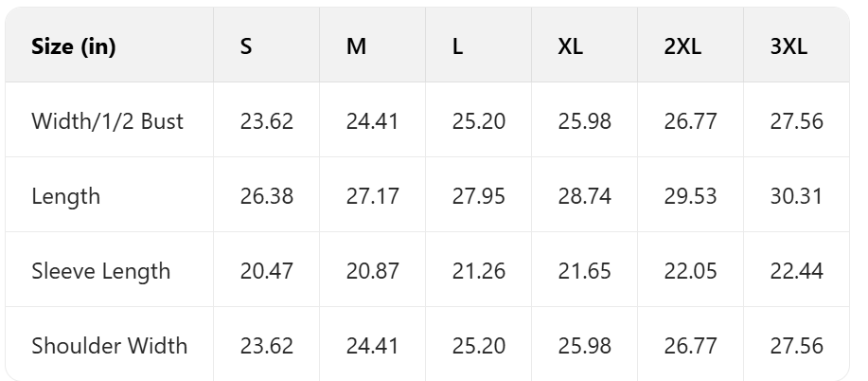This screenshot has width=868, height=381.
Task: Select the "Length" row label
Action: pos(66,196)
